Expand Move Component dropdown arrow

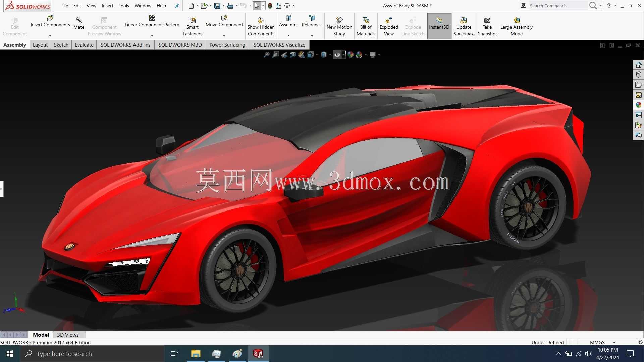224,36
